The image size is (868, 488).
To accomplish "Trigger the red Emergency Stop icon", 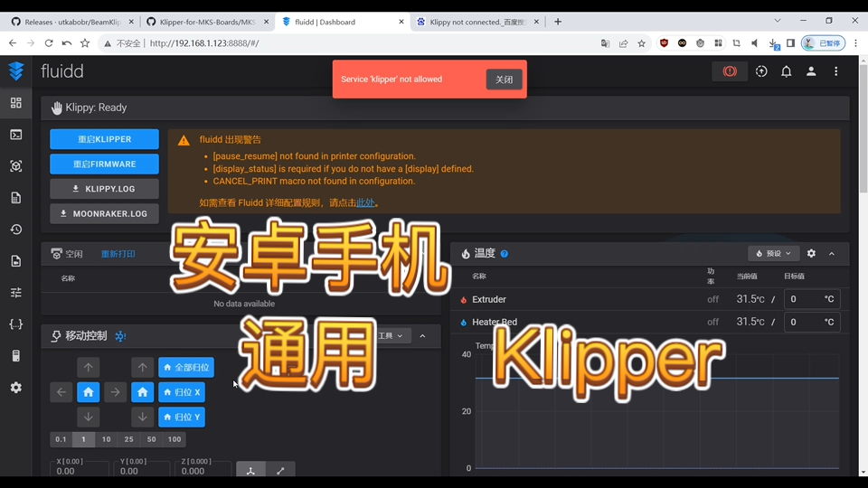I will pyautogui.click(x=730, y=71).
